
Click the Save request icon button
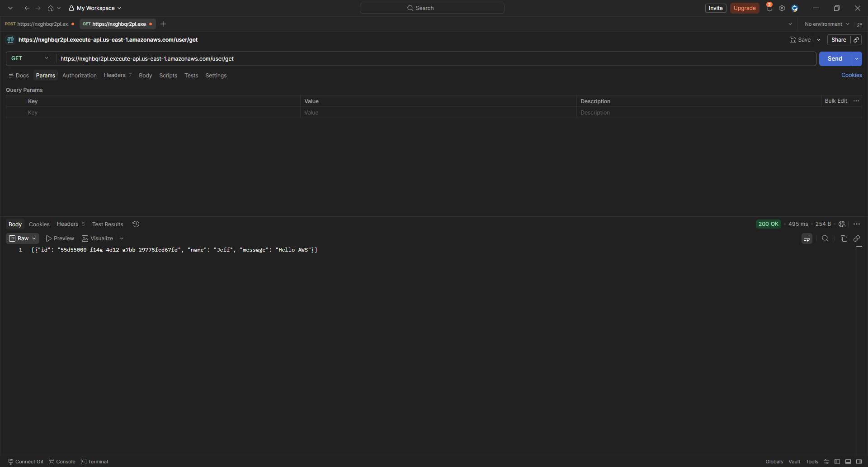tap(800, 40)
